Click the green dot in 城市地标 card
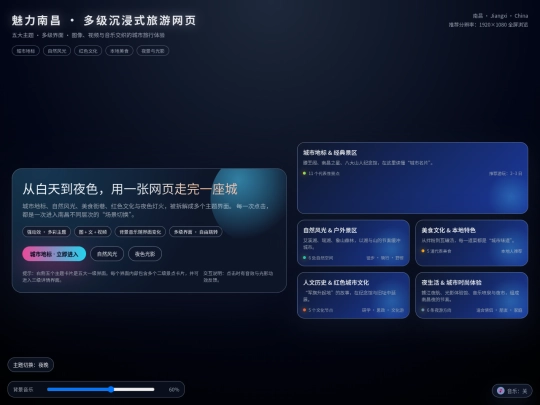Screen dimensions: 540x405 (x=304, y=173)
